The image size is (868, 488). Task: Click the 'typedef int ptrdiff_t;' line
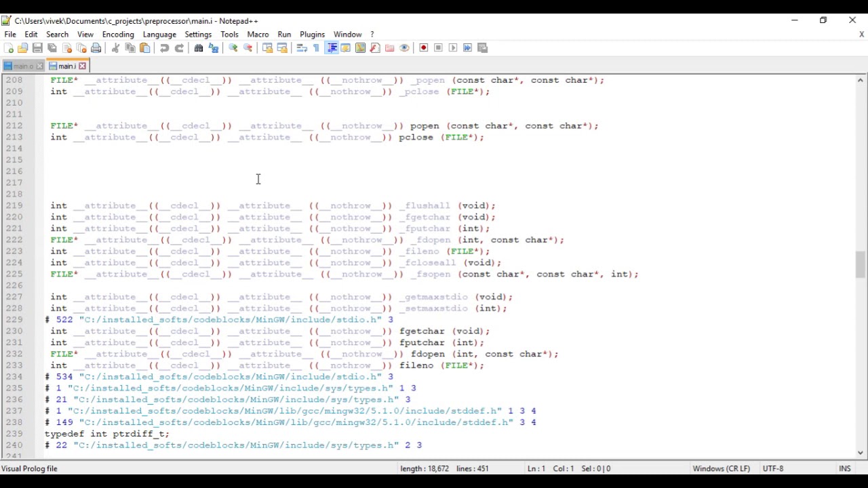107,434
